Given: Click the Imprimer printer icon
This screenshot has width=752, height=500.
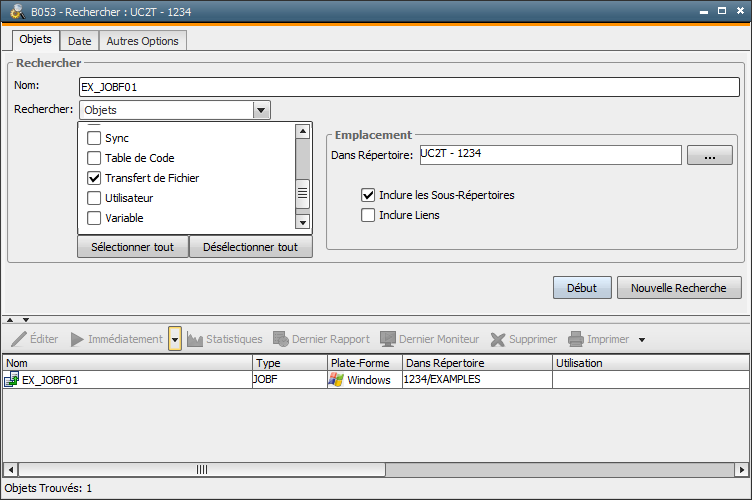Looking at the screenshot, I should click(576, 339).
